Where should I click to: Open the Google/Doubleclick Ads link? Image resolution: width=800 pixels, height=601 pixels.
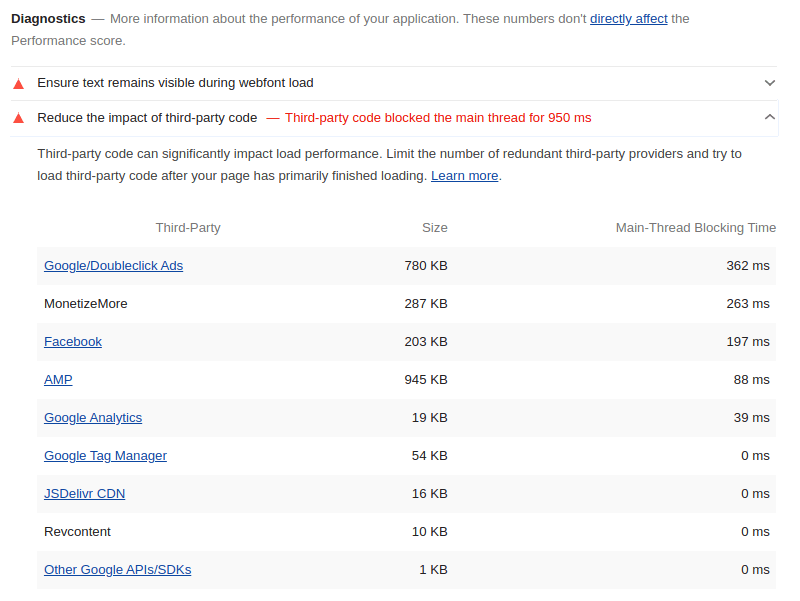113,266
